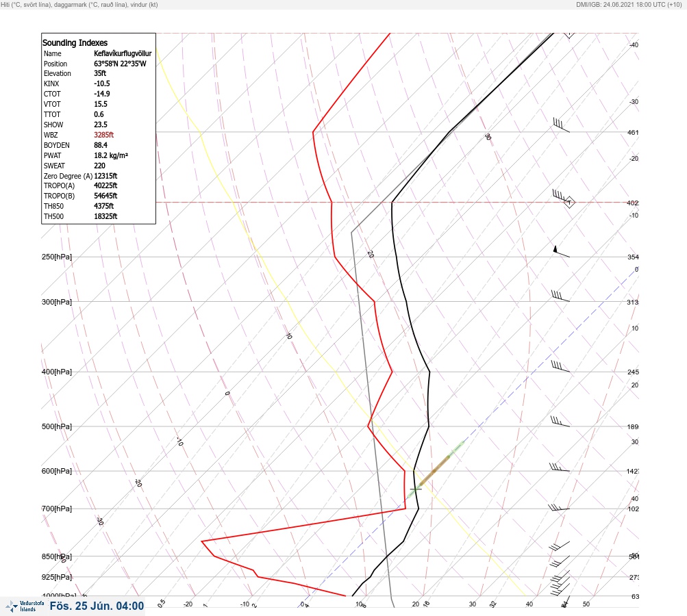Screen dimensions: 687x616
Task: Click the 354 height label on right axis
Action: (x=633, y=257)
